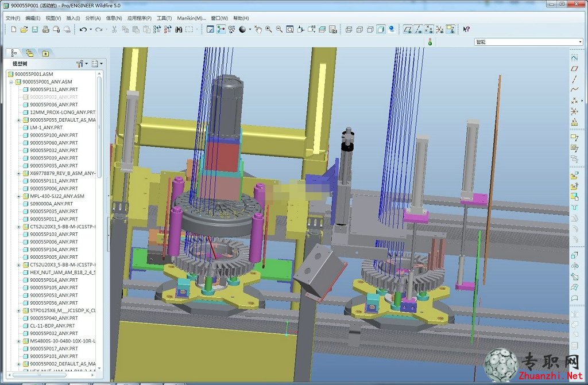
Task: Toggle datum axes visibility
Action: [x=419, y=29]
